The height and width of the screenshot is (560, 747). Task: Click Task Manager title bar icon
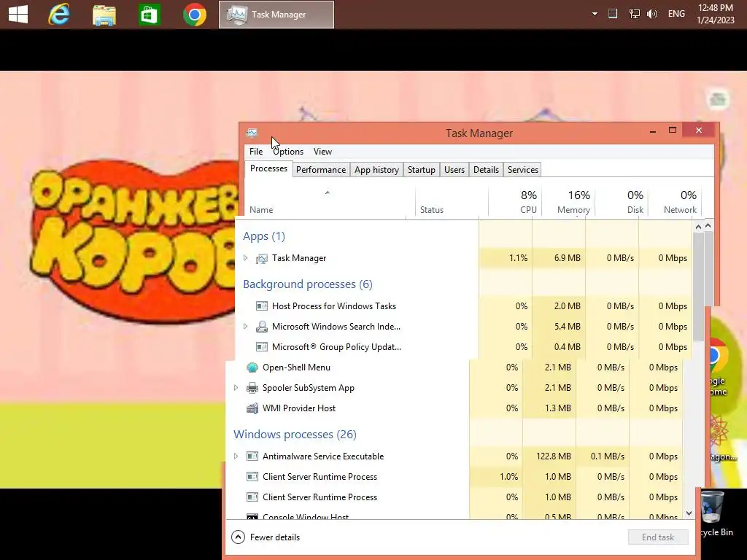(x=252, y=133)
